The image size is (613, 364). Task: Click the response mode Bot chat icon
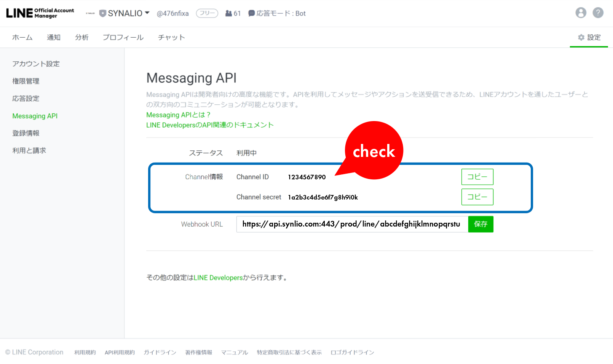point(252,13)
